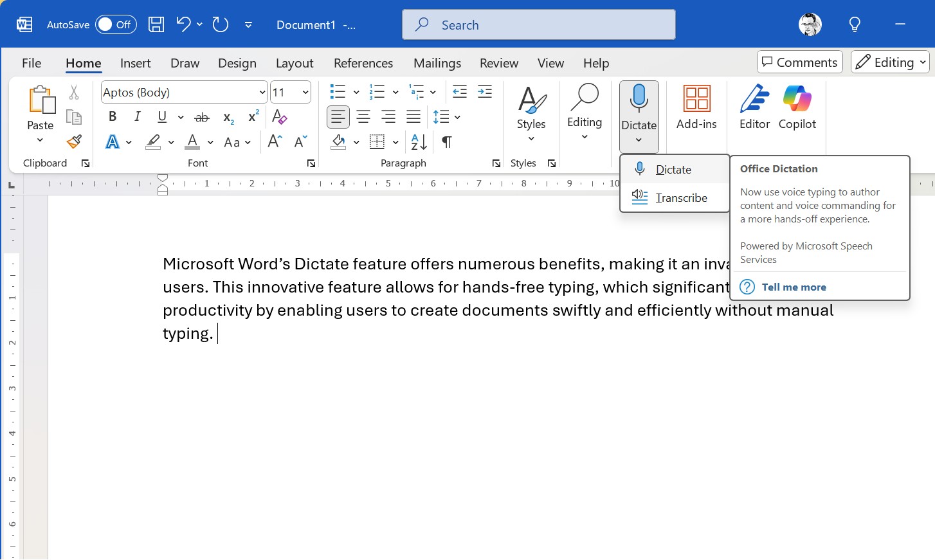The image size is (935, 560).
Task: Apply the text highlight color
Action: click(x=153, y=141)
